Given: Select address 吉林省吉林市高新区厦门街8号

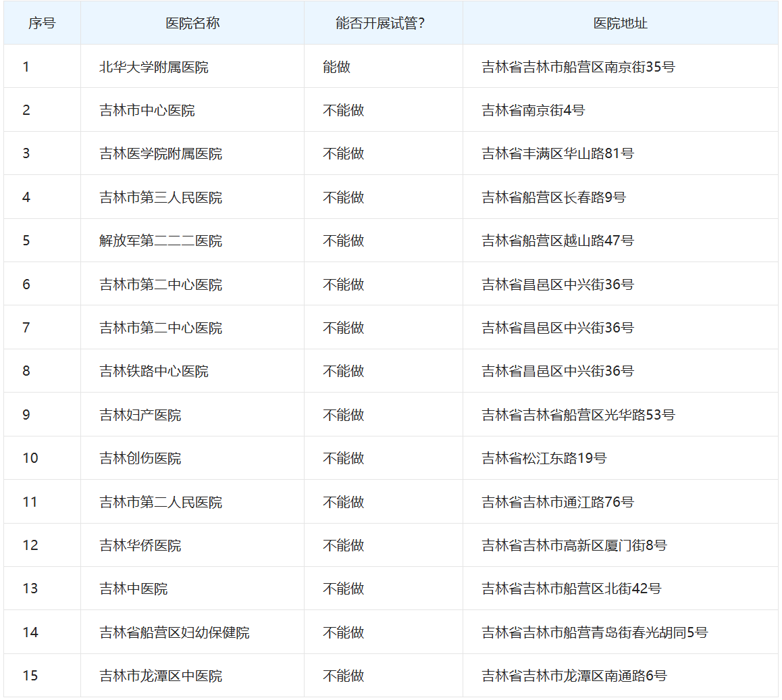Looking at the screenshot, I should (x=574, y=545).
